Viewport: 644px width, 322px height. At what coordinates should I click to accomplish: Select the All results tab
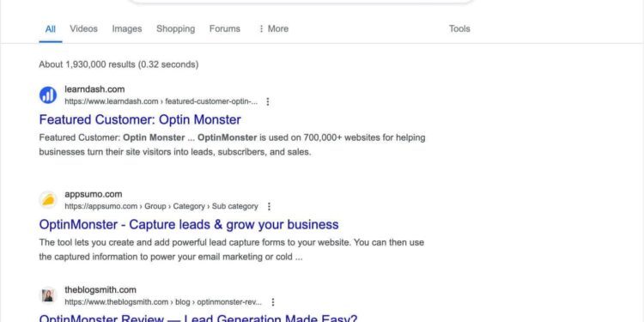point(50,28)
